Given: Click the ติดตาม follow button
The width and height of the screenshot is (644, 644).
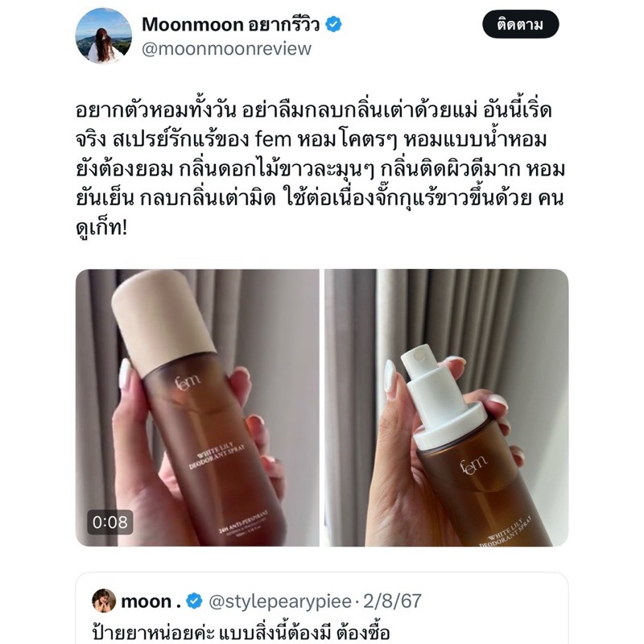Looking at the screenshot, I should coord(520,25).
